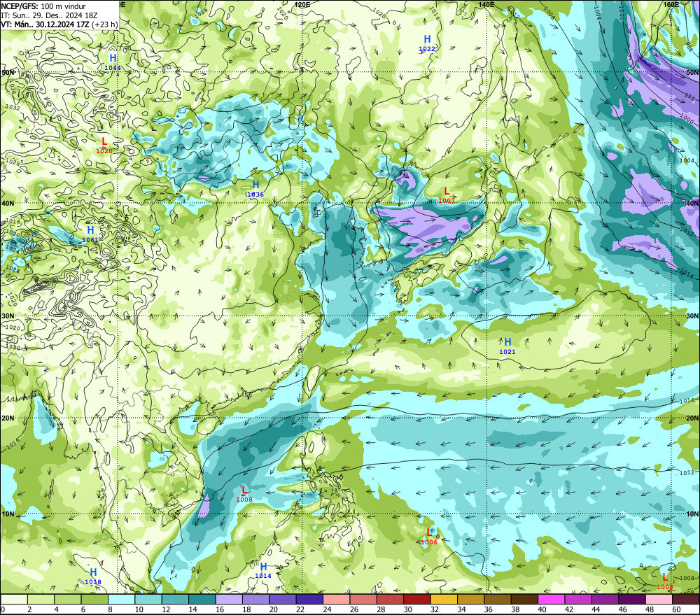Select the gold 32–34 legend swatch

(444, 599)
